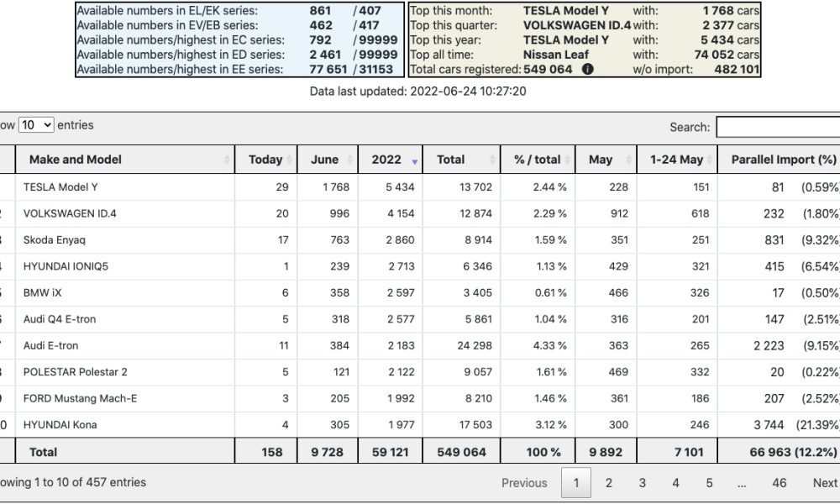Go to the Next page of results
This screenshot has height=504, width=840.
[826, 482]
